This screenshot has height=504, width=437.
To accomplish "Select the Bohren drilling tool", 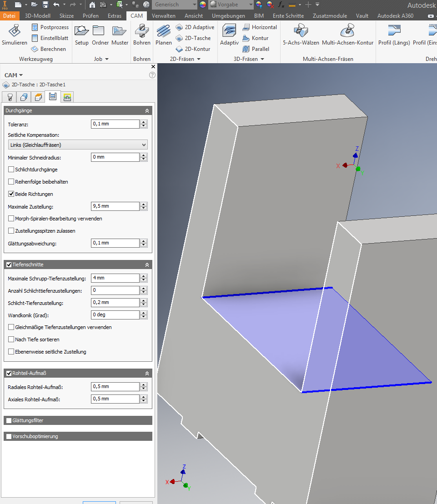I will pos(141,31).
